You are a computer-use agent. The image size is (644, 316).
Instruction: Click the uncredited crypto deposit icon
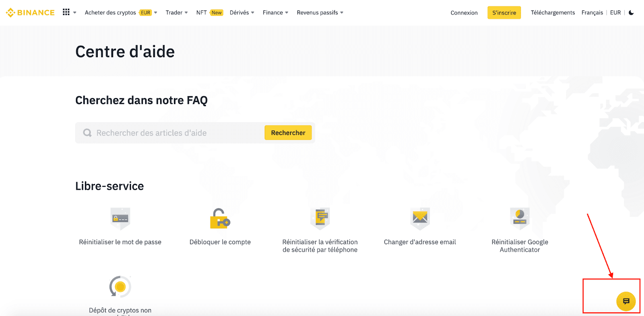tap(120, 287)
